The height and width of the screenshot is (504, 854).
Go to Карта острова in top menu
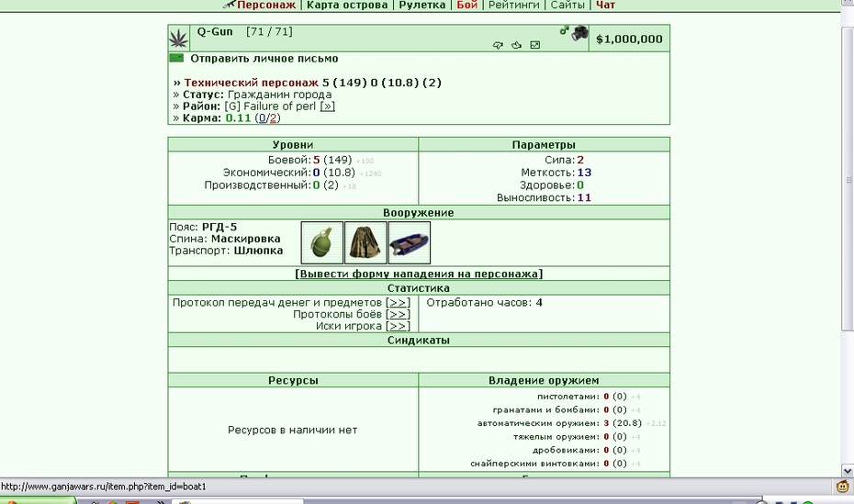click(x=347, y=5)
